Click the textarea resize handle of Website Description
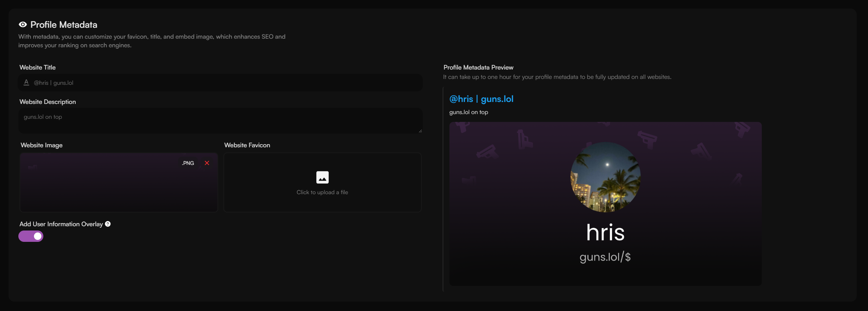Screen dimensions: 868x311 pos(420,131)
